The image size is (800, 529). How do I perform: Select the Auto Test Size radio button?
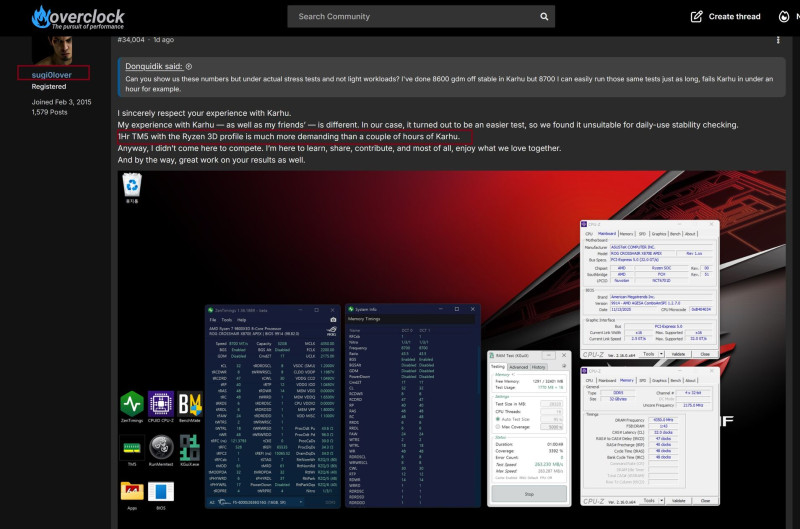click(x=497, y=419)
